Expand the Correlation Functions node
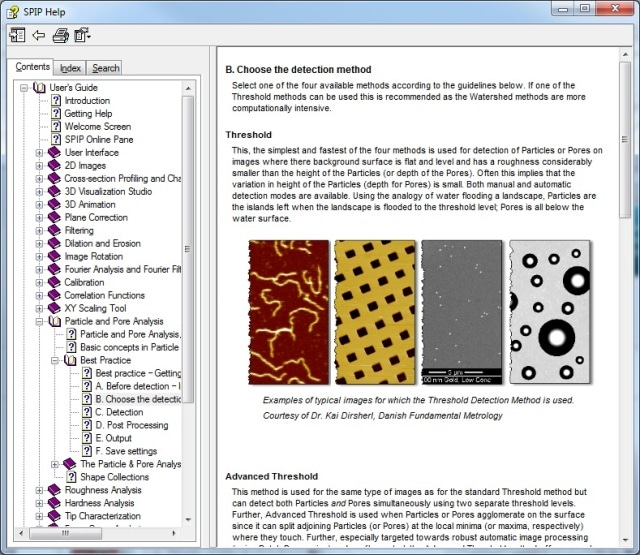The width and height of the screenshot is (640, 555). pyautogui.click(x=39, y=295)
